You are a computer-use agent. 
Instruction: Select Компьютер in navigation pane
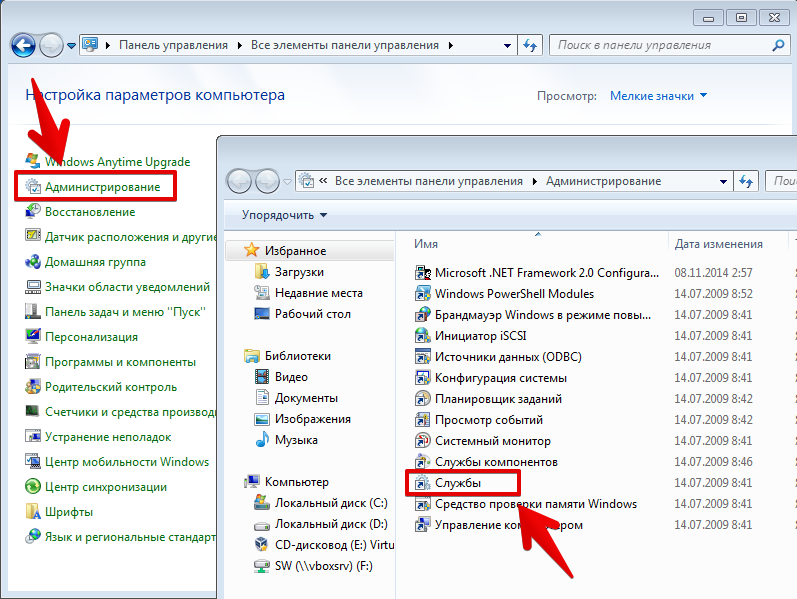pyautogui.click(x=296, y=482)
